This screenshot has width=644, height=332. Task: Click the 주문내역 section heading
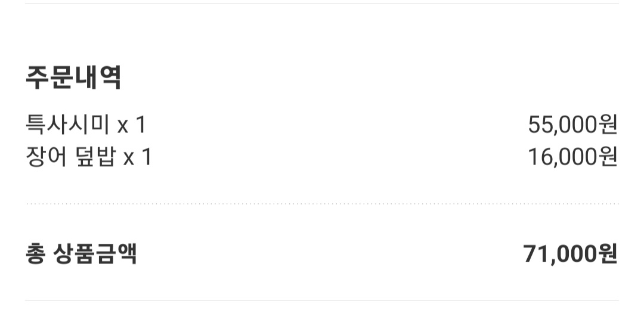(x=73, y=77)
